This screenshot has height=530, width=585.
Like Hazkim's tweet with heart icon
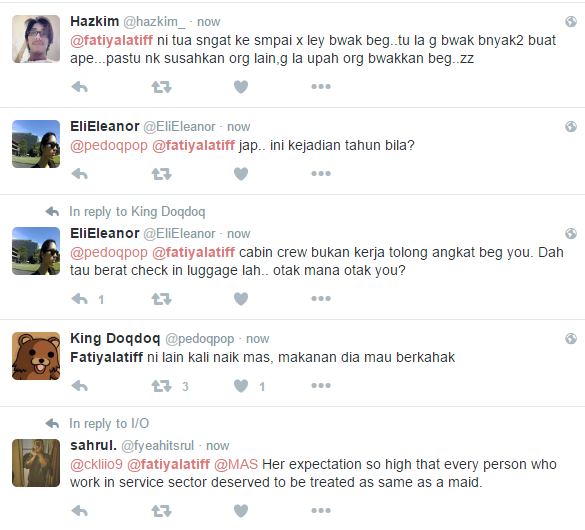pyautogui.click(x=241, y=87)
